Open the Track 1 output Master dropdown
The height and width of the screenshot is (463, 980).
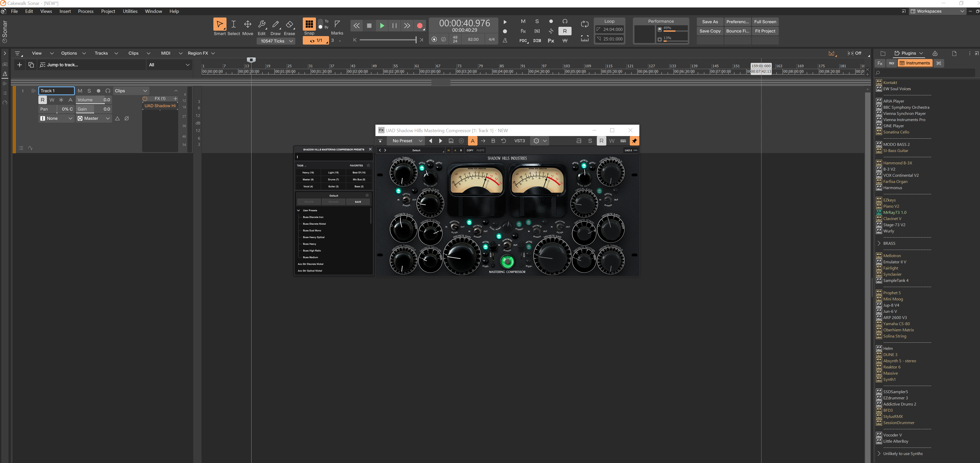(x=94, y=118)
